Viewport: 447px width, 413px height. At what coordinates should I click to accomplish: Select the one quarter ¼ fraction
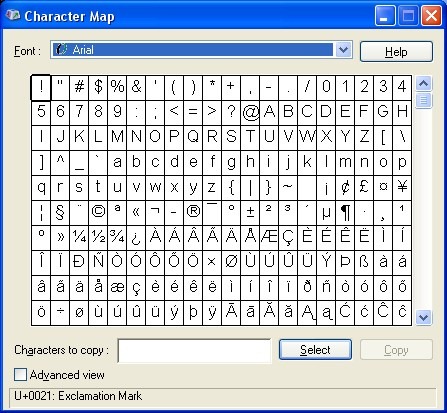point(79,237)
